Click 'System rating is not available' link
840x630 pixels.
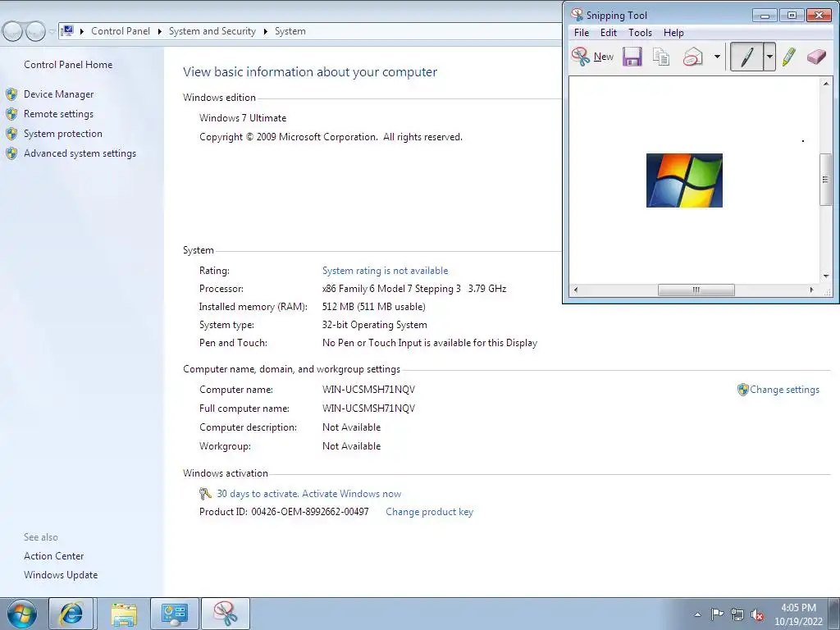[x=386, y=271]
